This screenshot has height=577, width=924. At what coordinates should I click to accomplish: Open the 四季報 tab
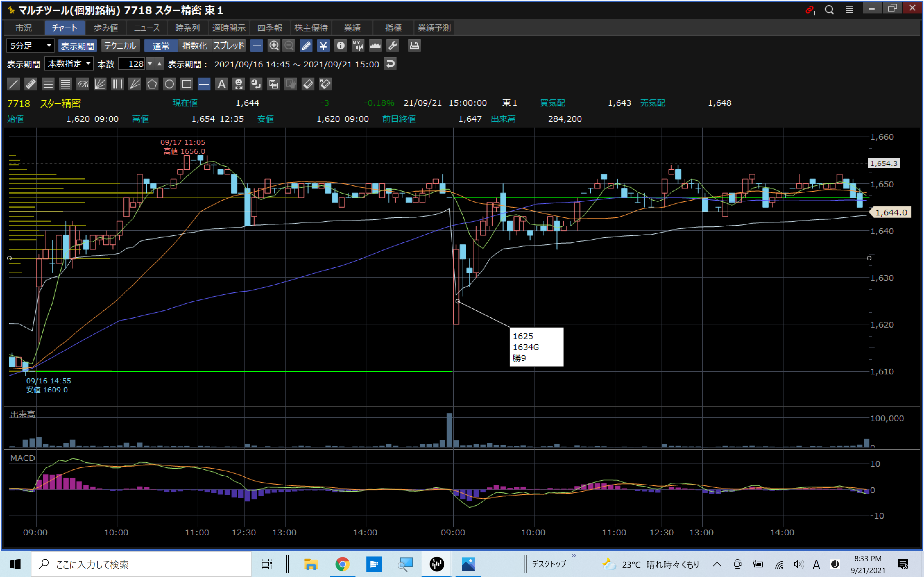[x=269, y=28]
